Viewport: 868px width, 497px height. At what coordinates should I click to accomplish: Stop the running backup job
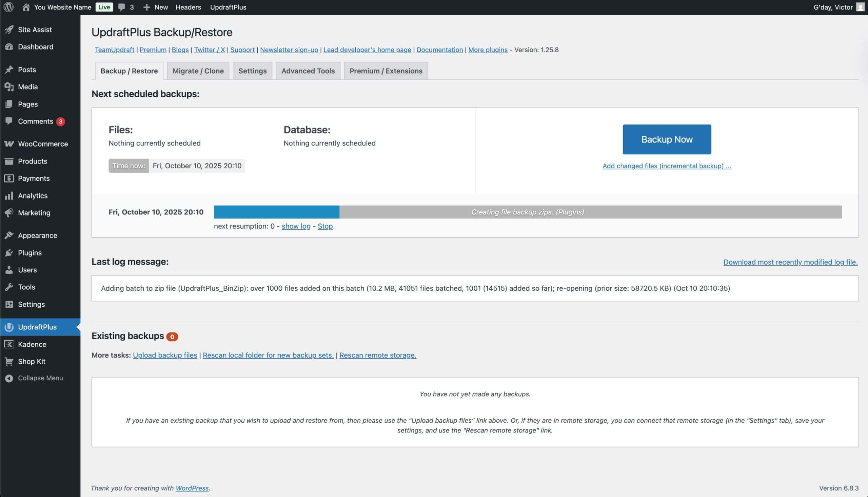[325, 226]
